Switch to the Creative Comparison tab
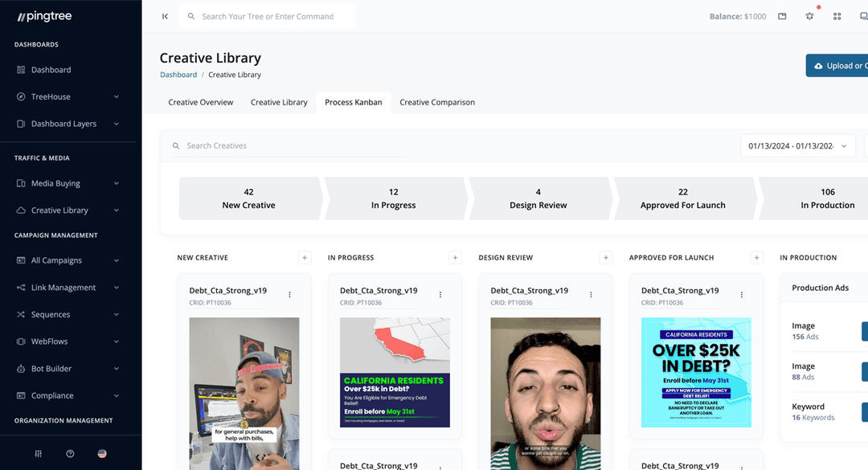 point(437,102)
